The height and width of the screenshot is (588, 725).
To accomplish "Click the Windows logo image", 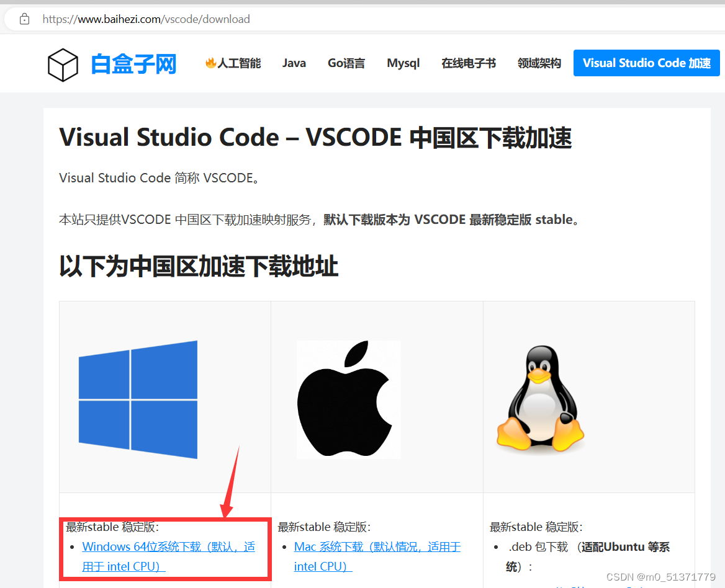I will click(x=138, y=399).
